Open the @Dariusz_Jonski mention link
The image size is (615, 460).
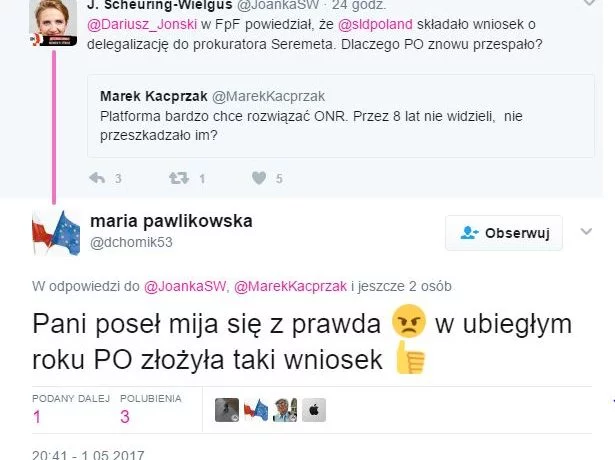click(142, 24)
